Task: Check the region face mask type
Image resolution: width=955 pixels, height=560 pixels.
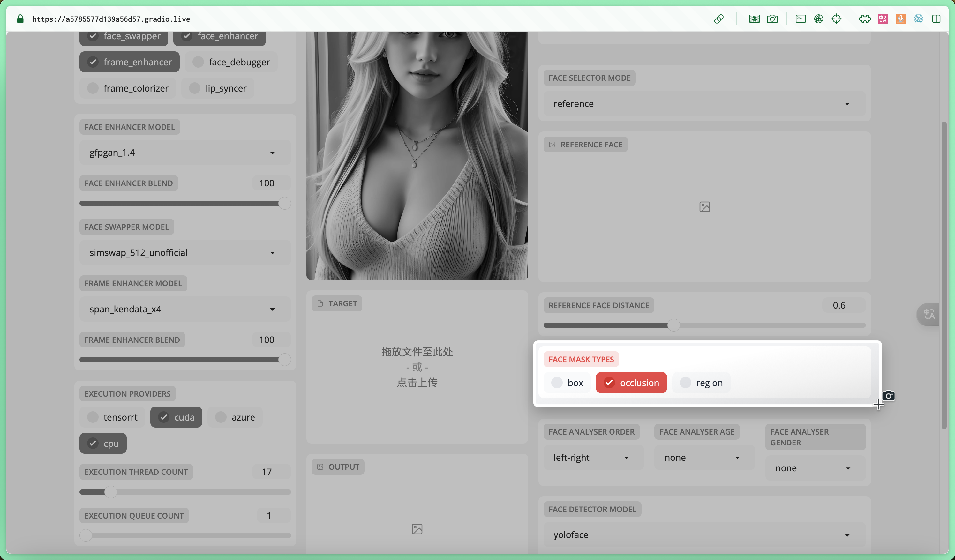Action: point(701,383)
